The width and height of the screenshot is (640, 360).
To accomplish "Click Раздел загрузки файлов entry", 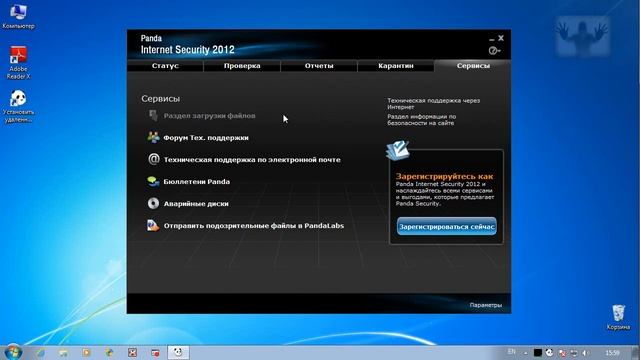I will pos(209,116).
